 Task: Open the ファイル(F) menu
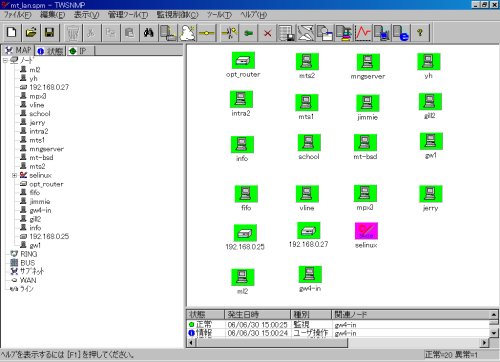tap(17, 15)
